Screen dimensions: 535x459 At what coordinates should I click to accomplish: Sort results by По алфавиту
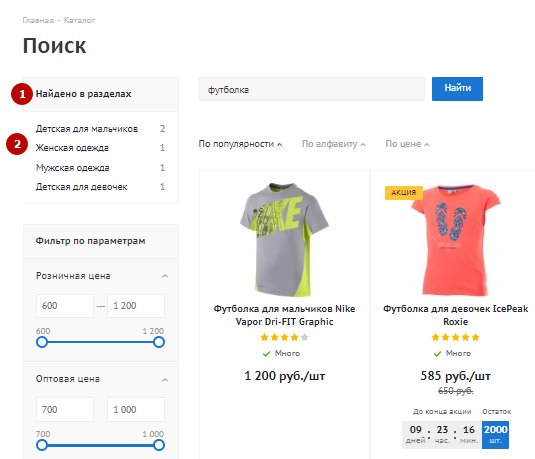(333, 144)
